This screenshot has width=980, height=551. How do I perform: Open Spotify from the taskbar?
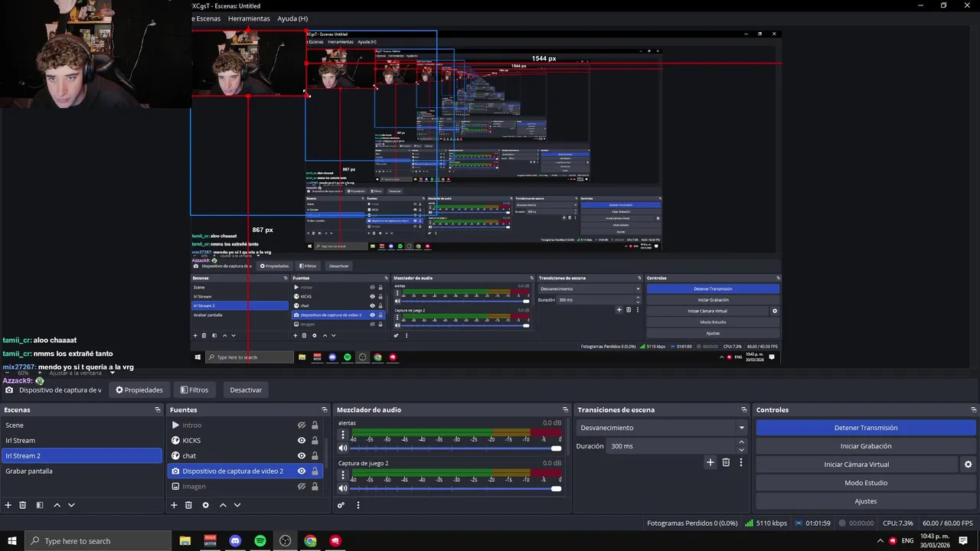(260, 541)
